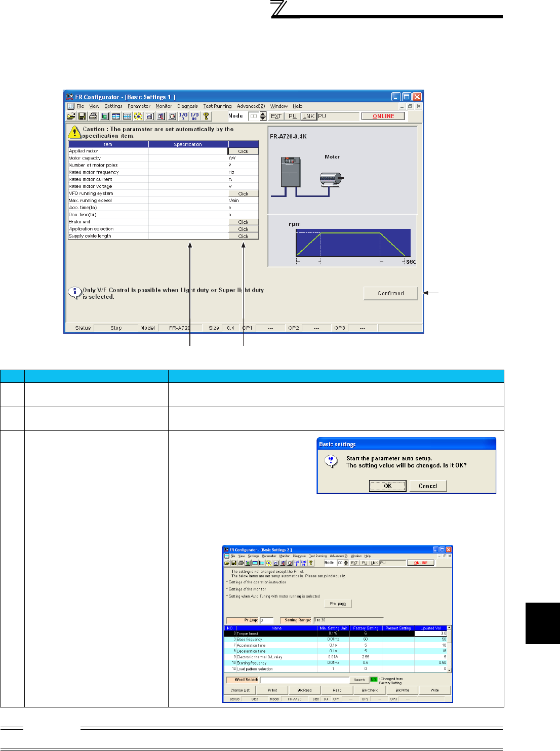Open file icon in Basic Settings 2 toolbar

[x=227, y=563]
